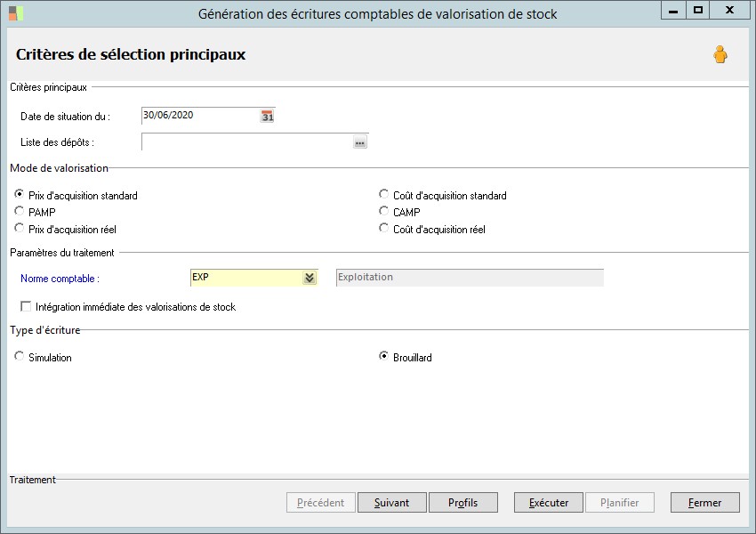Choose the PAMP valuation mode
This screenshot has height=534, width=756.
20,211
